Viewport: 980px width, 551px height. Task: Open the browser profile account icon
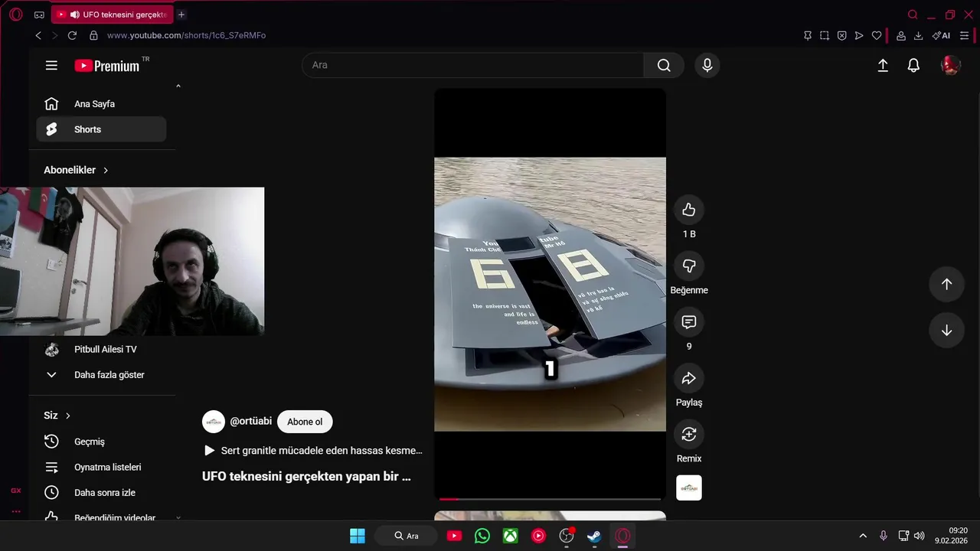click(x=901, y=35)
